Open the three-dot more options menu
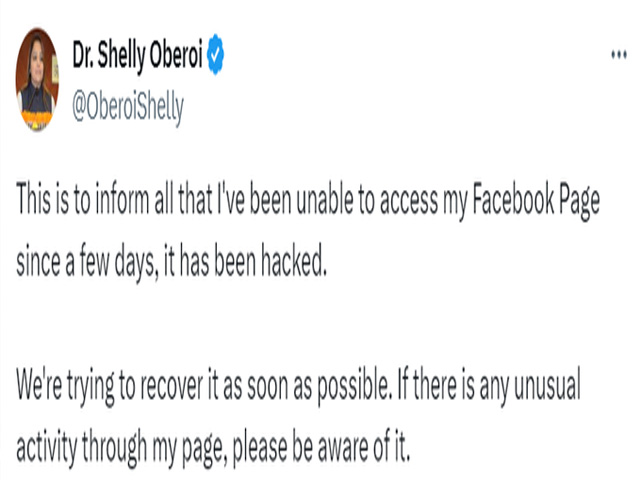This screenshot has height=480, width=640. pos(617,56)
